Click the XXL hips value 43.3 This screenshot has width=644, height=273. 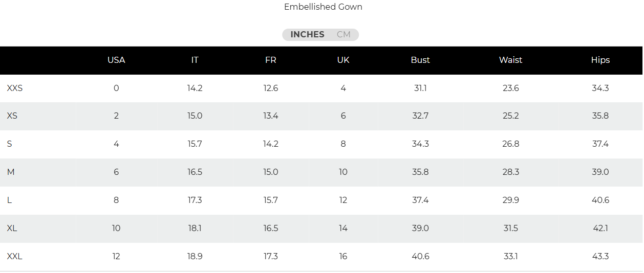point(600,256)
